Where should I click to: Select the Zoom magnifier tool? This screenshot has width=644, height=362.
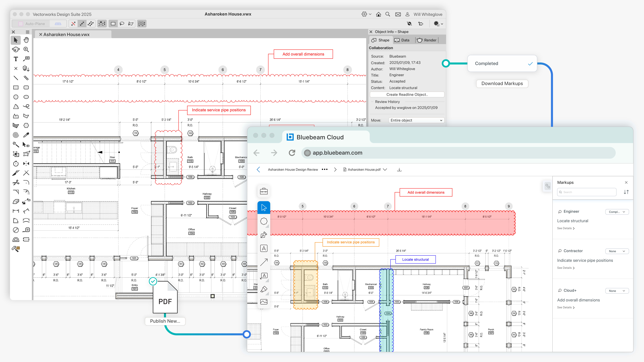[26, 49]
